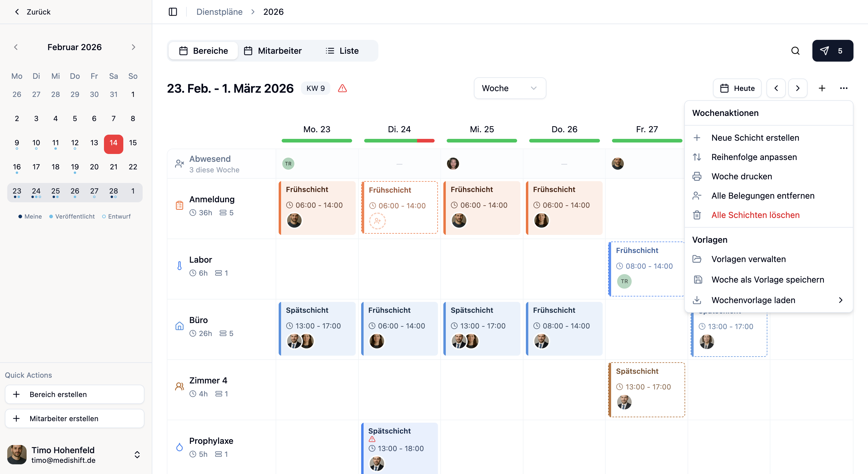This screenshot has height=474, width=868.
Task: Select Woche drucken from menu
Action: point(741,176)
